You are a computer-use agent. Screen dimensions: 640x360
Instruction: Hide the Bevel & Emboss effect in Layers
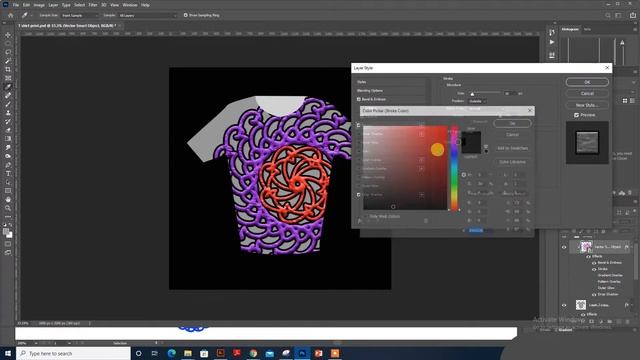[594, 263]
